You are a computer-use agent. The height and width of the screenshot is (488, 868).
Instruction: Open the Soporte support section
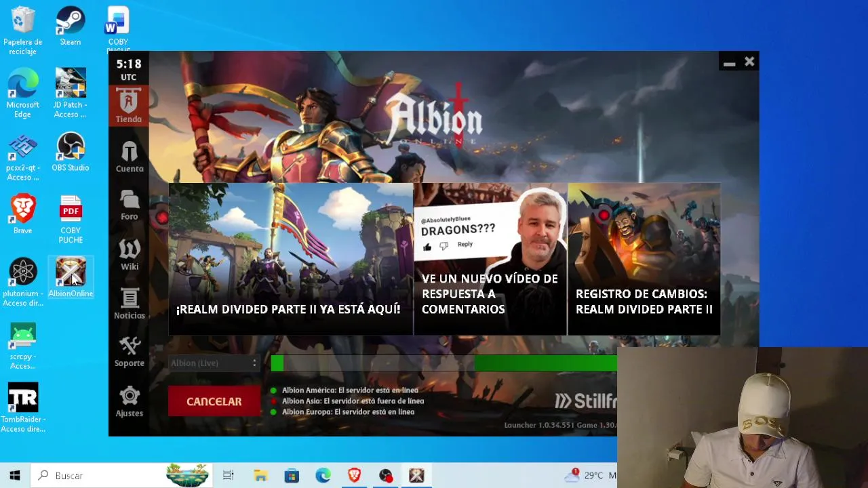click(129, 352)
